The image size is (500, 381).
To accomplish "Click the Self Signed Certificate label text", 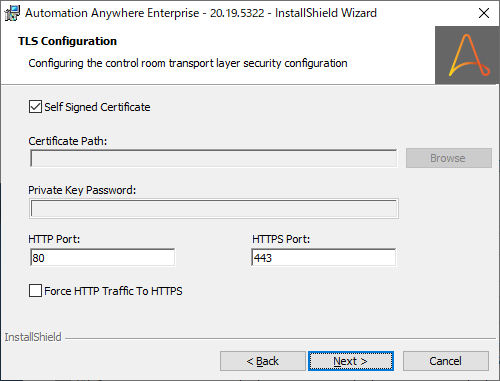I will (x=97, y=107).
